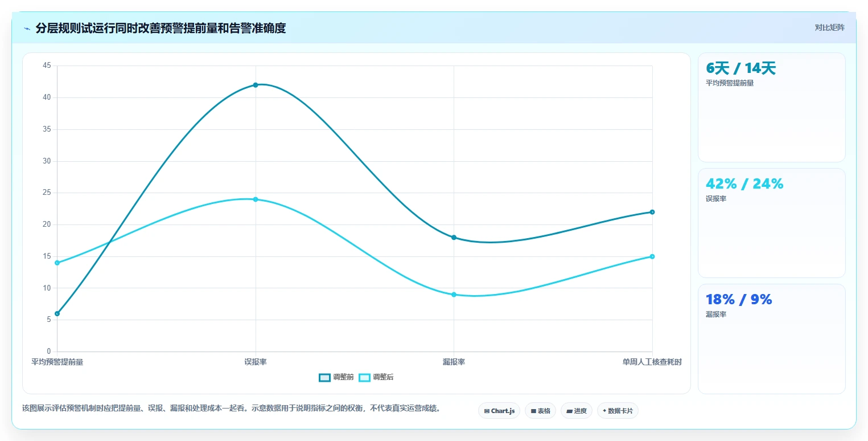
Task: Click the Chart.js tag icon
Action: pyautogui.click(x=487, y=411)
